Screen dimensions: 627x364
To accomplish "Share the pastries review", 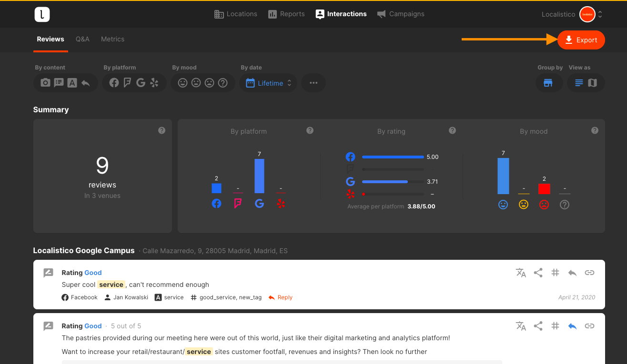I will pos(538,326).
